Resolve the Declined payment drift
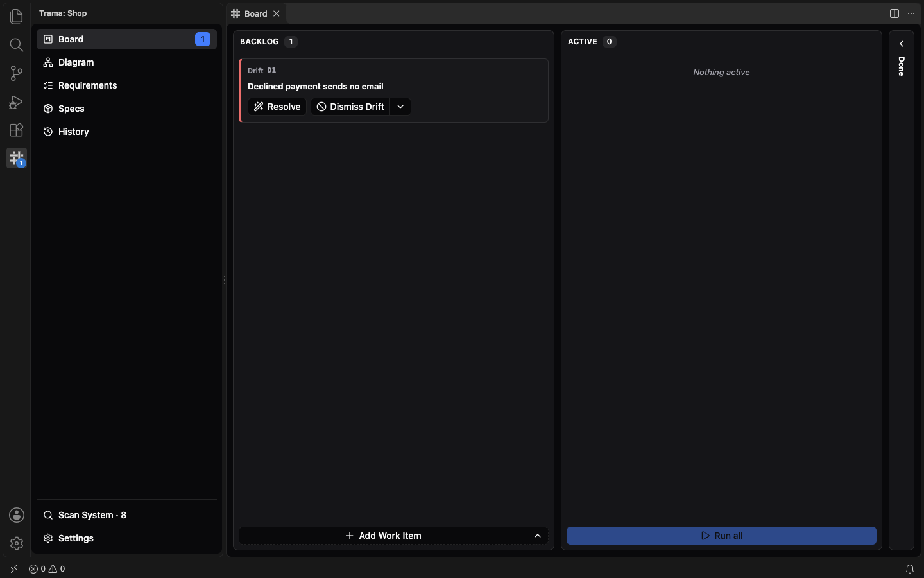The width and height of the screenshot is (924, 578). (277, 107)
